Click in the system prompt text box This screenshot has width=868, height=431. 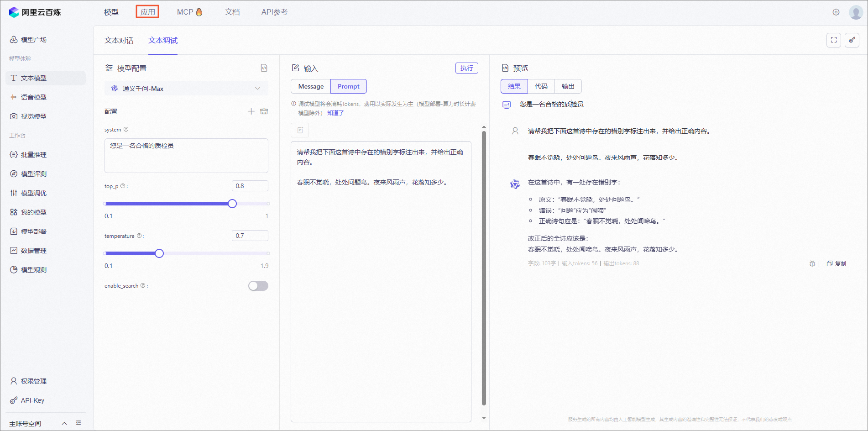186,156
